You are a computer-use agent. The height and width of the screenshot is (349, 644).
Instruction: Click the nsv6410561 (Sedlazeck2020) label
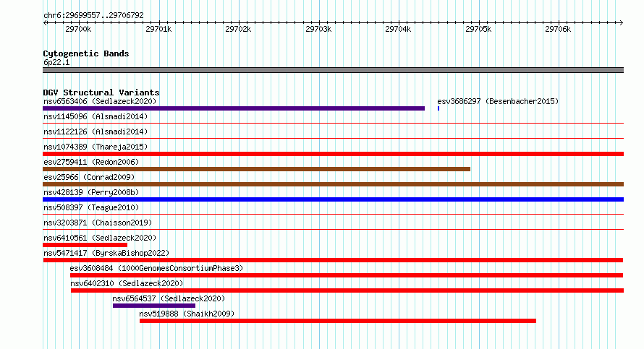(x=100, y=238)
